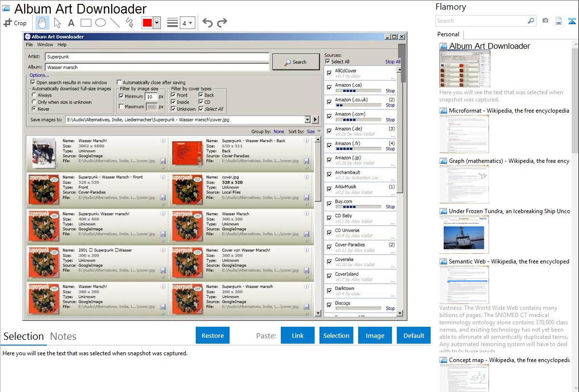Click the Flamory search magnifier icon

click(x=531, y=21)
